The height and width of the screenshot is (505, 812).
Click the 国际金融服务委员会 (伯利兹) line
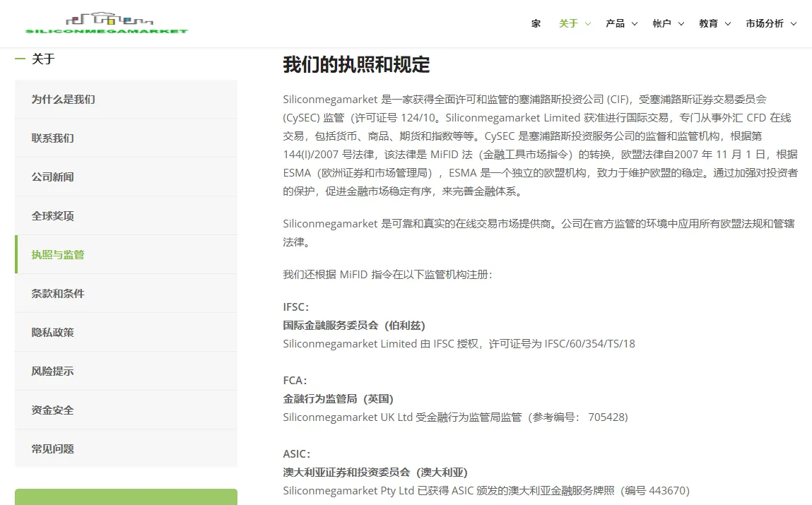point(353,326)
